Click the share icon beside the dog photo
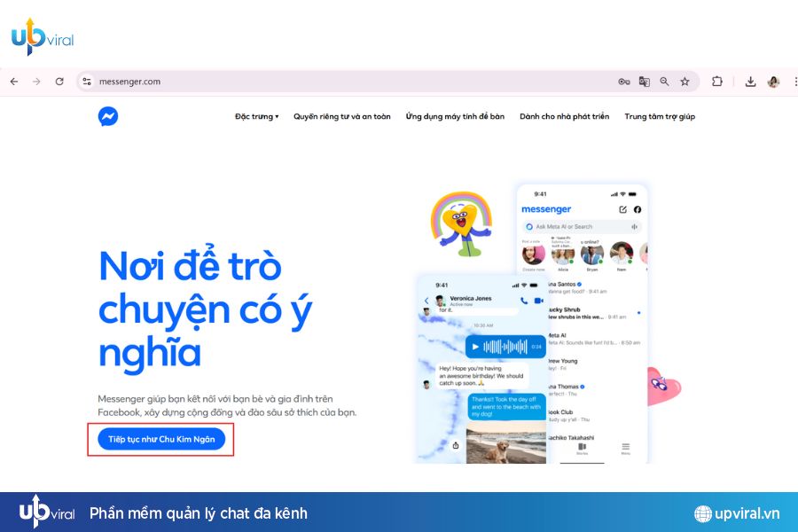This screenshot has width=798, height=532. tap(456, 445)
